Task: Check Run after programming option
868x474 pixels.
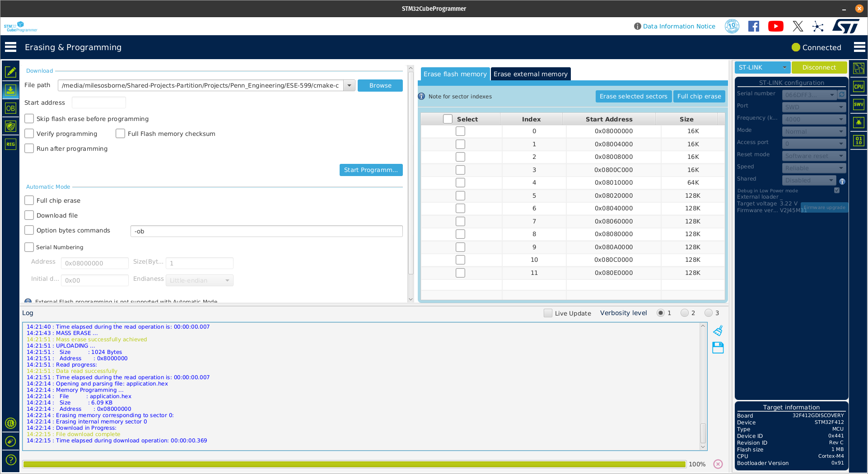Action: [x=29, y=149]
